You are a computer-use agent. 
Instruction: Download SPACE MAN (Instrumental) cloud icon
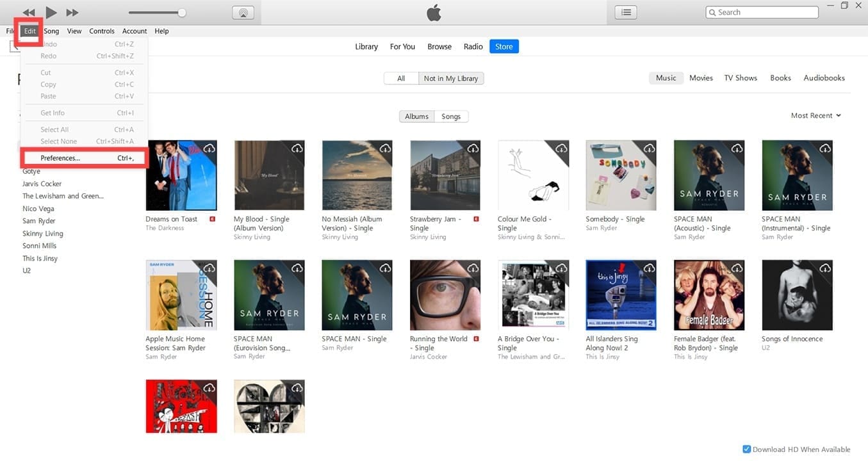(x=824, y=149)
